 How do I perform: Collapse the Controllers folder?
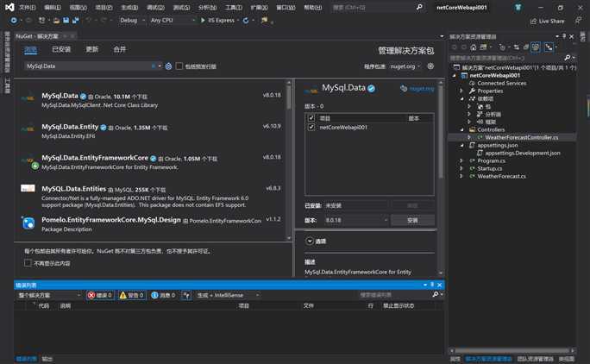coord(462,129)
